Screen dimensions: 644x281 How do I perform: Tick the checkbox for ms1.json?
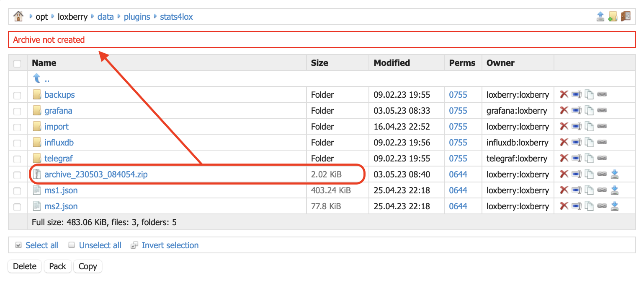tap(17, 191)
